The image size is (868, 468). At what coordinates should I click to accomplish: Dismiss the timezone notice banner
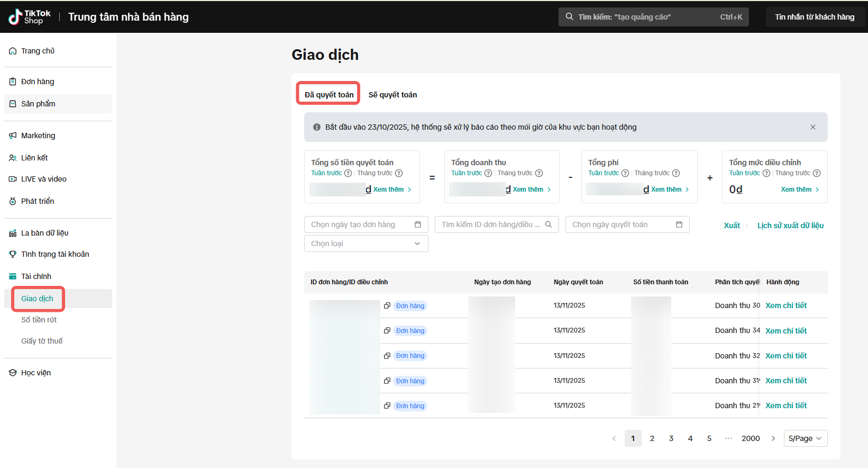coord(812,127)
